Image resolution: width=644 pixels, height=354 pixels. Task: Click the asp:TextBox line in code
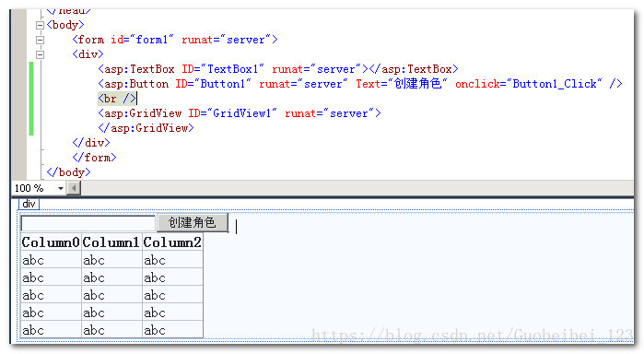[x=278, y=69]
